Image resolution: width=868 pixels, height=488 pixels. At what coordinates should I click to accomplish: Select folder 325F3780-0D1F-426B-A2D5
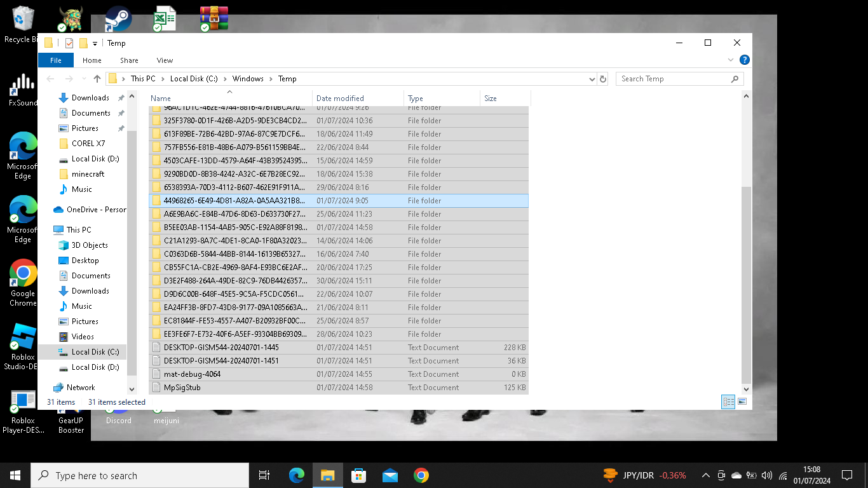click(x=339, y=121)
